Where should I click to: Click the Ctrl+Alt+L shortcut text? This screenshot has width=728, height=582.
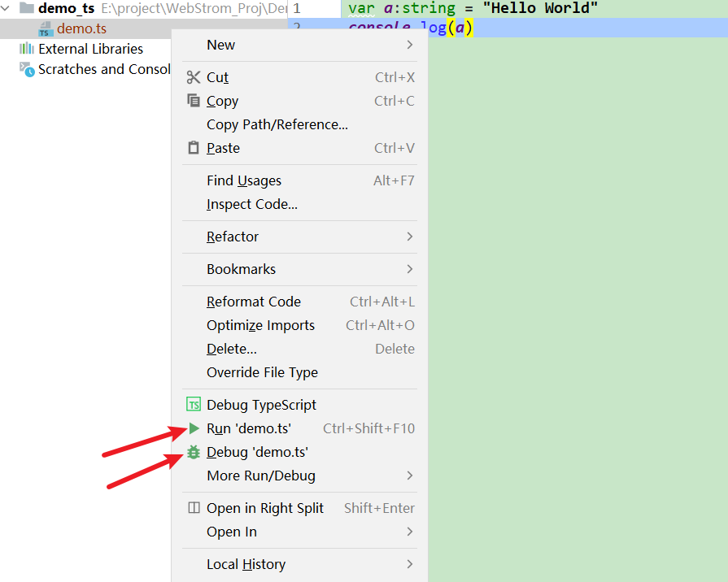(x=382, y=302)
